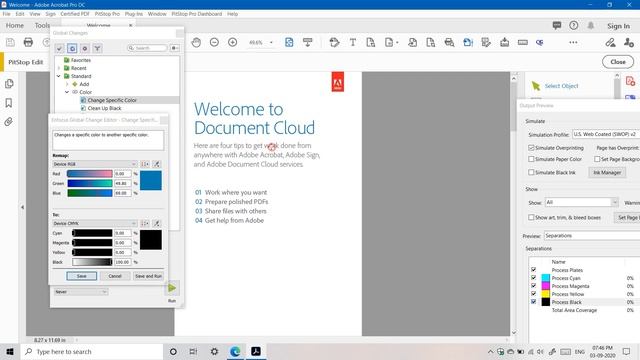Click the green Run play button

pyautogui.click(x=172, y=288)
